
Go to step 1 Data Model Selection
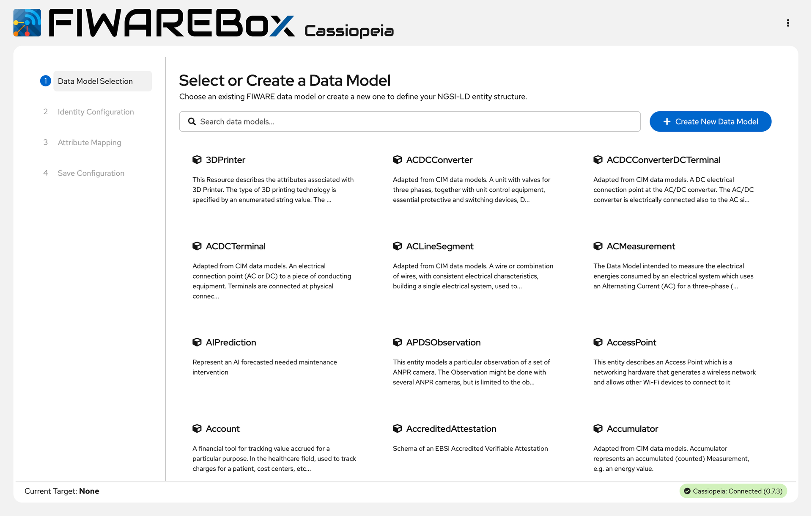click(95, 81)
